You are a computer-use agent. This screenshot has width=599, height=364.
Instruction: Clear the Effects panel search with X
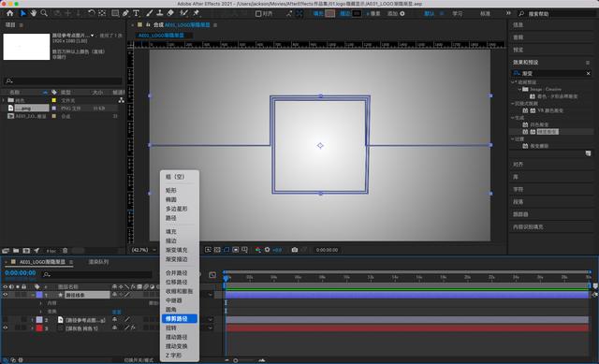[x=589, y=73]
